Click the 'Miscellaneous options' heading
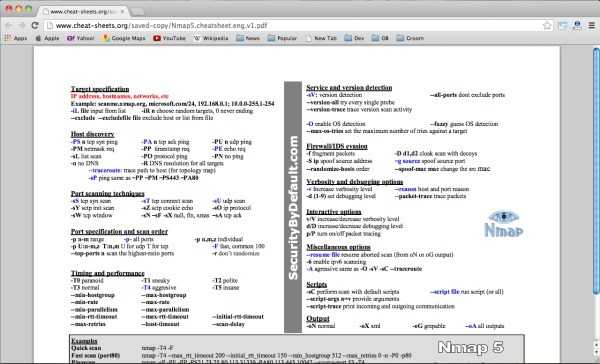The width and height of the screenshot is (600, 364). click(x=338, y=247)
